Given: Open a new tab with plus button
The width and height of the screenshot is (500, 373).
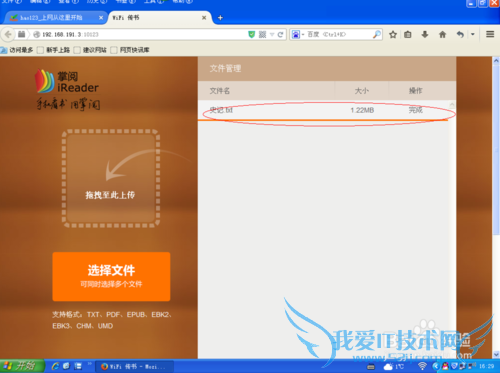Looking at the screenshot, I should [x=220, y=18].
